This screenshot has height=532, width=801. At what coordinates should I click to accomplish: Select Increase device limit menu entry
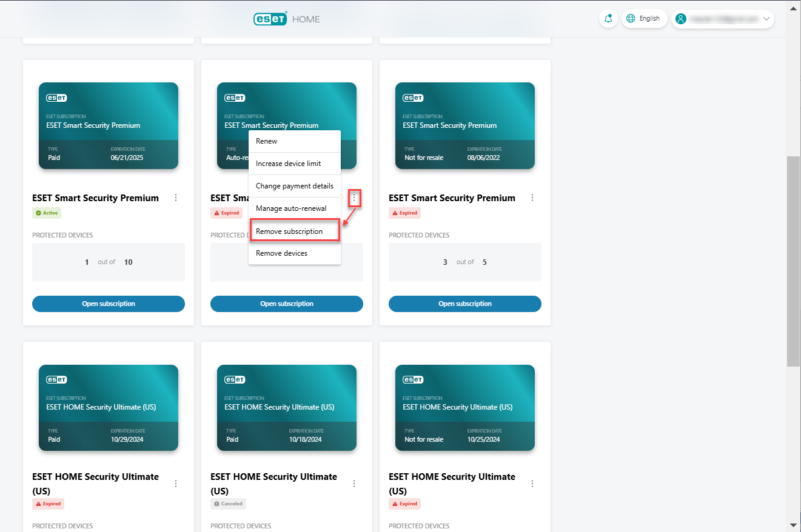pyautogui.click(x=295, y=164)
